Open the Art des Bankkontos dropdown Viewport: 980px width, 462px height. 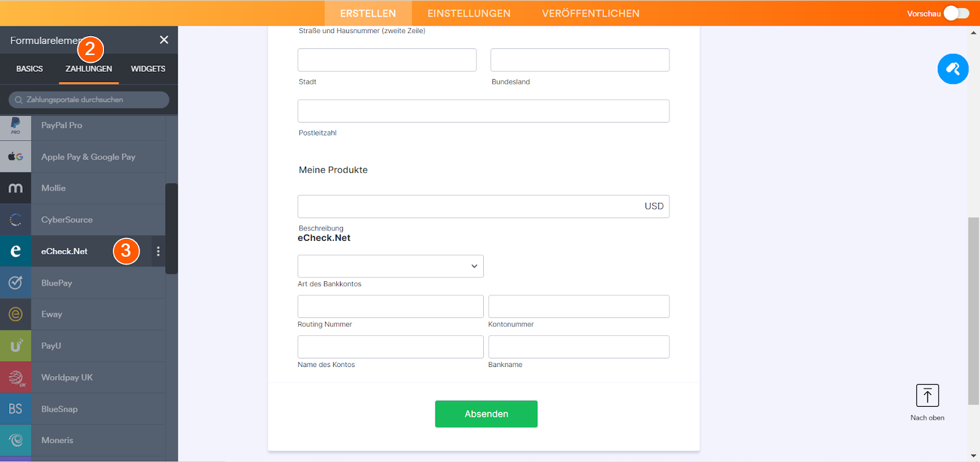[390, 267]
